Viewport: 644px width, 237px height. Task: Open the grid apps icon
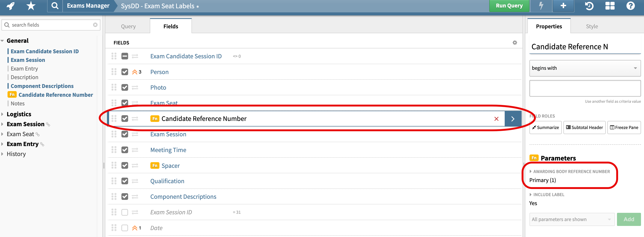(x=610, y=5)
